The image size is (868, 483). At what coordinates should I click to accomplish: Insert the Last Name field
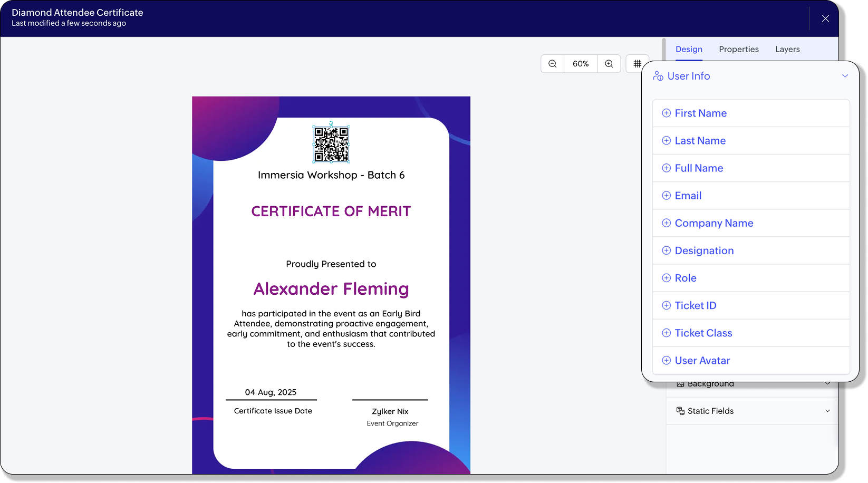click(751, 141)
